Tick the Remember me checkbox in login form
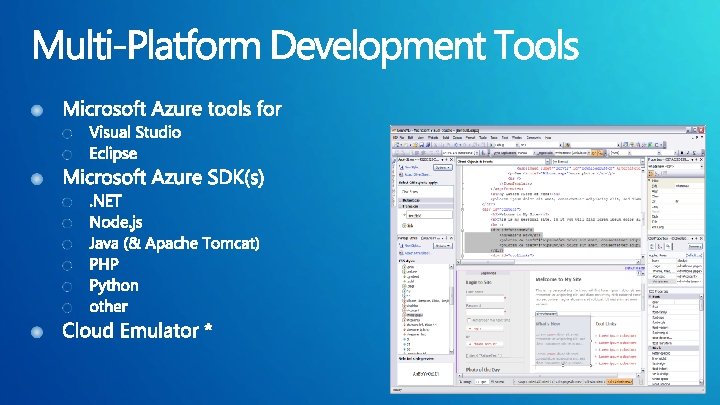The width and height of the screenshot is (720, 405). coord(469,320)
